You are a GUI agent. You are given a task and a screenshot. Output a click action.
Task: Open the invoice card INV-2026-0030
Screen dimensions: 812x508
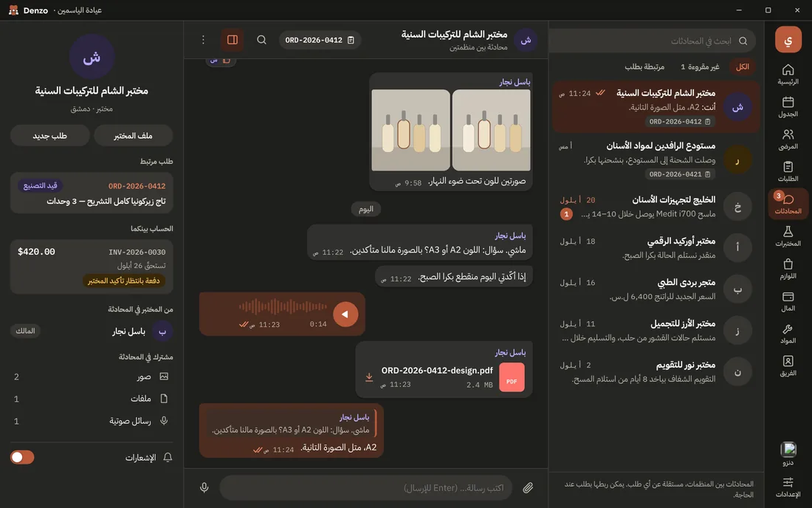click(92, 266)
